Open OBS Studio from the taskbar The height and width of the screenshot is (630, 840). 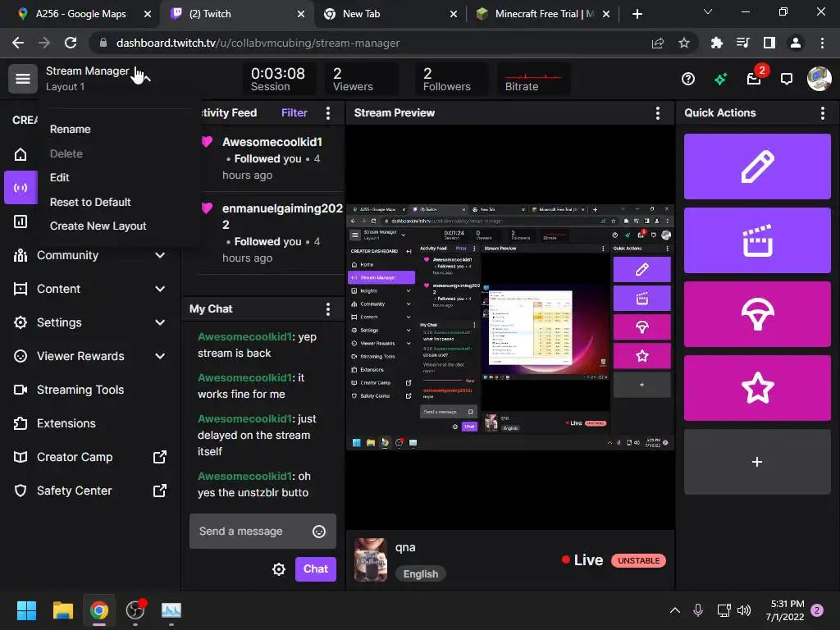[135, 610]
